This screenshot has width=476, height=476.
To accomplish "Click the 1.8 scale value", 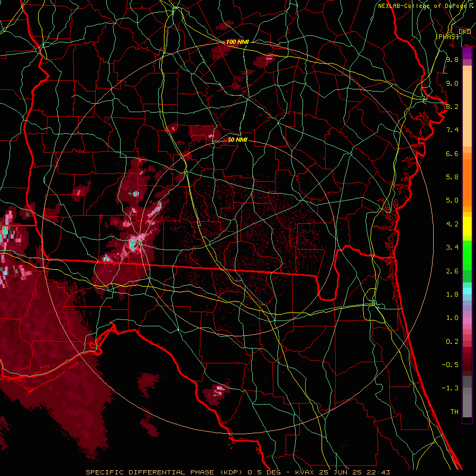I will click(452, 295).
